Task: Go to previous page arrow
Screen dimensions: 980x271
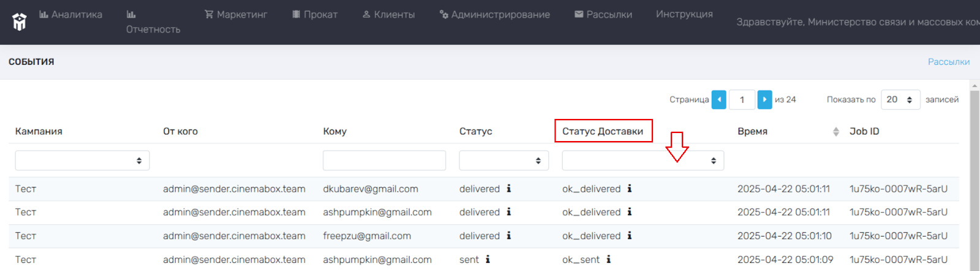Action: click(719, 99)
